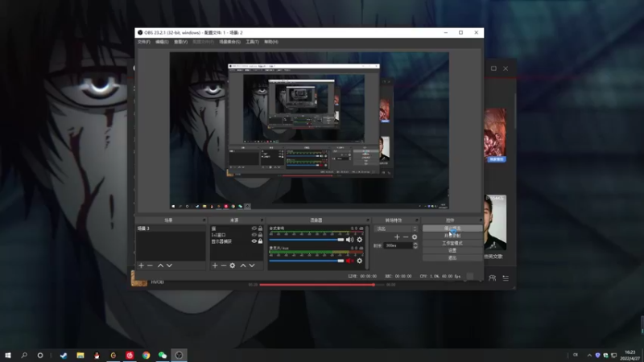Pop out the Mixer dock panel

click(x=368, y=220)
